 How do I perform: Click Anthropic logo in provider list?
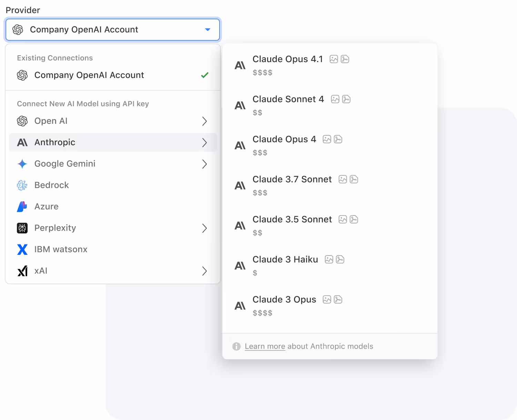(x=22, y=142)
